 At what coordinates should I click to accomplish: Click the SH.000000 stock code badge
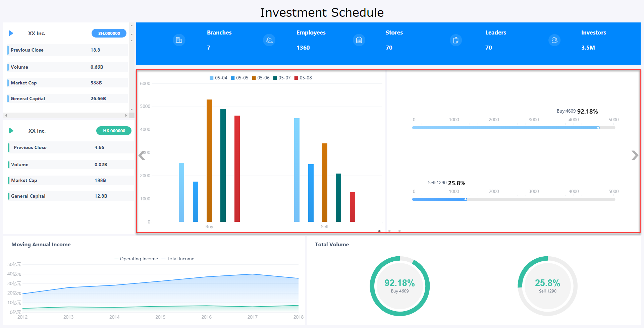[109, 33]
